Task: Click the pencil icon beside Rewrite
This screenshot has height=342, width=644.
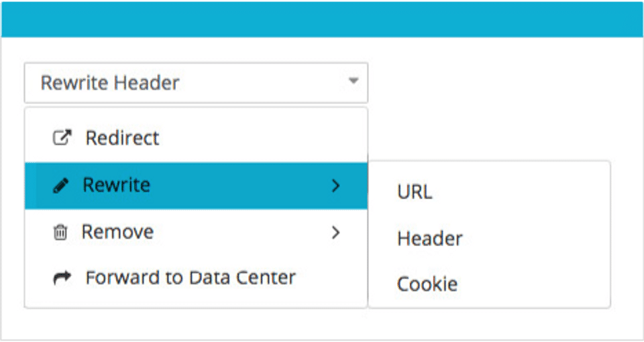Action: click(60, 186)
